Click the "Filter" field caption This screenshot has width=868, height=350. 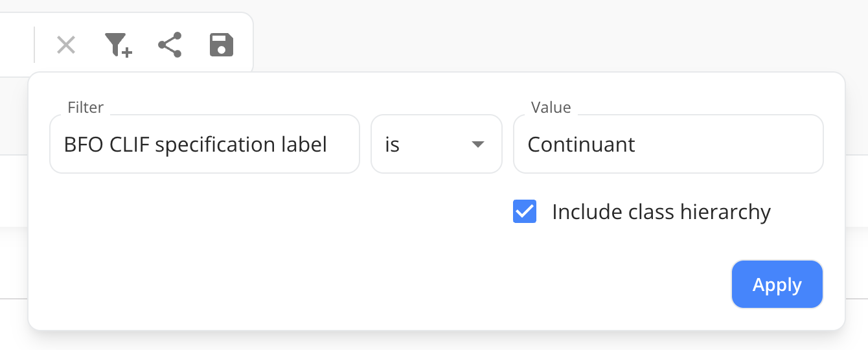tap(86, 108)
